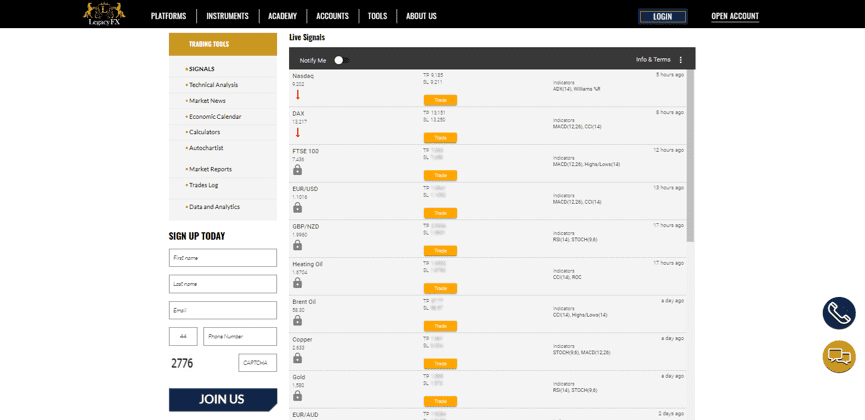The width and height of the screenshot is (865, 420).
Task: Click Trade button for Gold
Action: coord(440,401)
